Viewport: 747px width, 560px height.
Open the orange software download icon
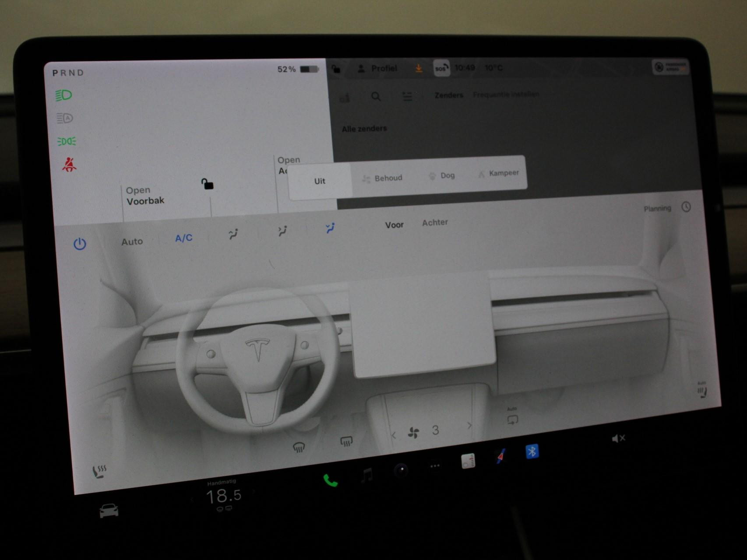point(419,68)
